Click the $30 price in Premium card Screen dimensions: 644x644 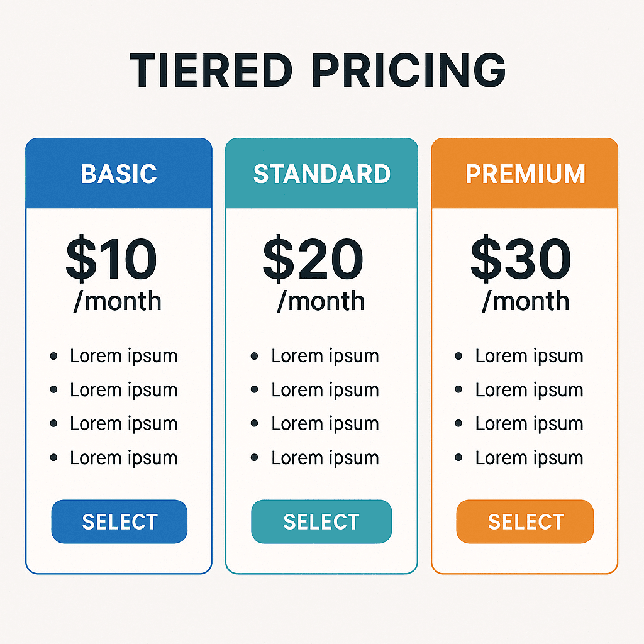click(521, 259)
